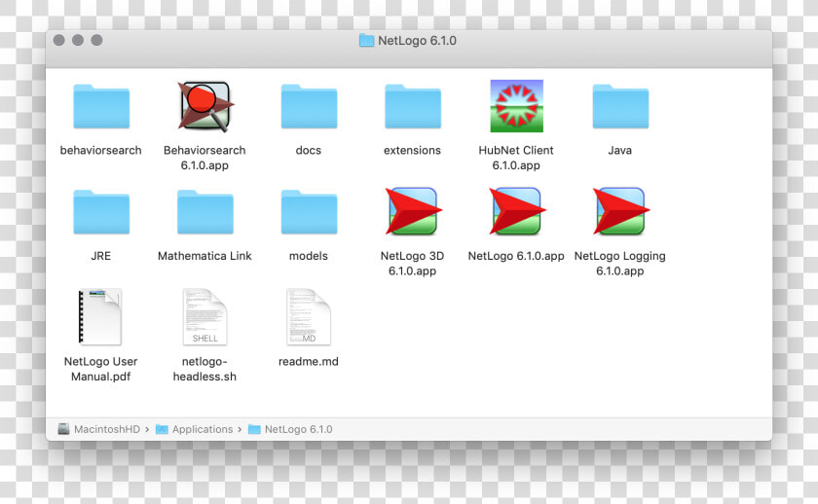The width and height of the screenshot is (818, 504).
Task: Click the "netlogo-headless.sh" file name
Action: click(204, 369)
